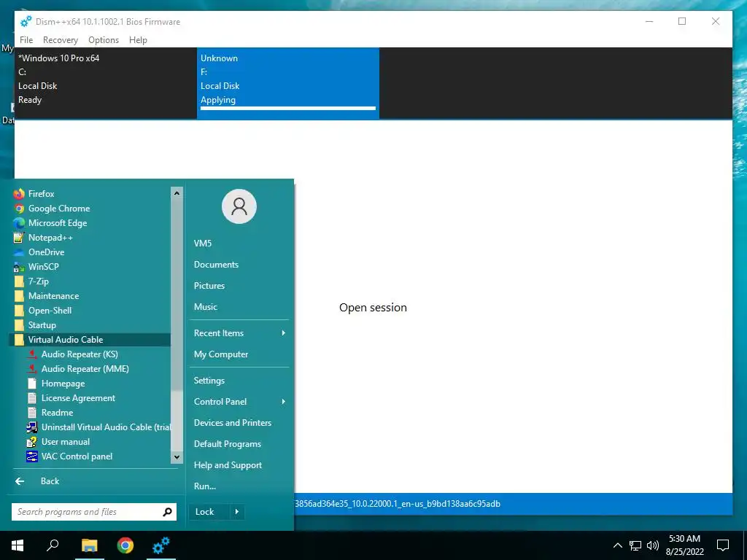This screenshot has width=747, height=560.
Task: Click the magnifier icon in start menu search
Action: pos(168,512)
